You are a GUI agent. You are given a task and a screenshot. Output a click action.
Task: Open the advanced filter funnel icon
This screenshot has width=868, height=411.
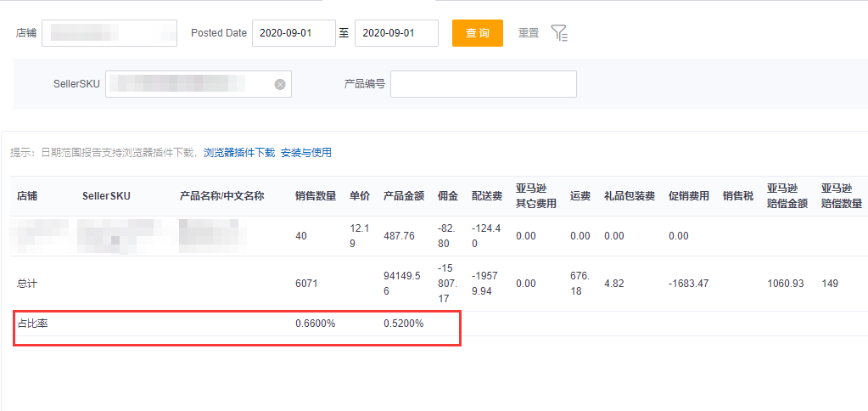(558, 33)
